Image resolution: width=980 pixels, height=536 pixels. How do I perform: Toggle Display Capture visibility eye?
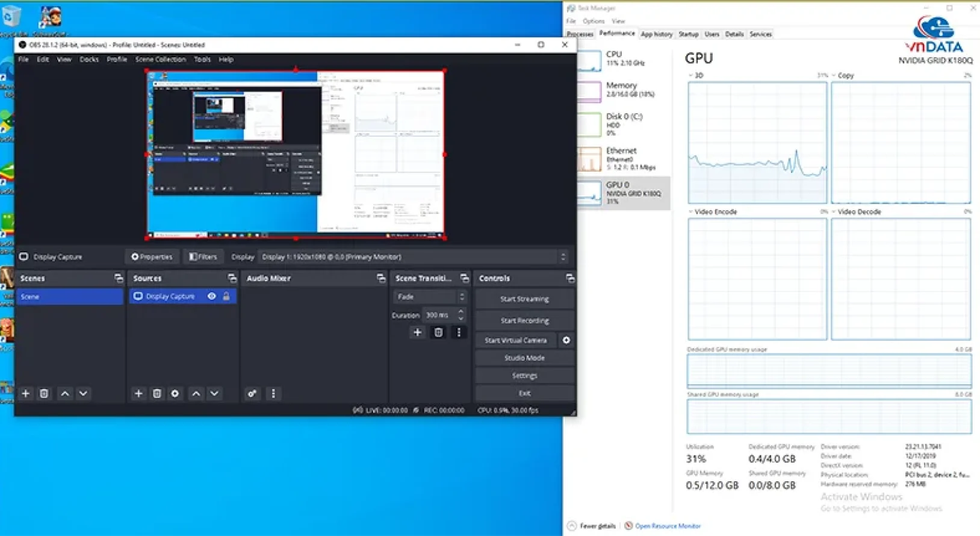(x=212, y=296)
